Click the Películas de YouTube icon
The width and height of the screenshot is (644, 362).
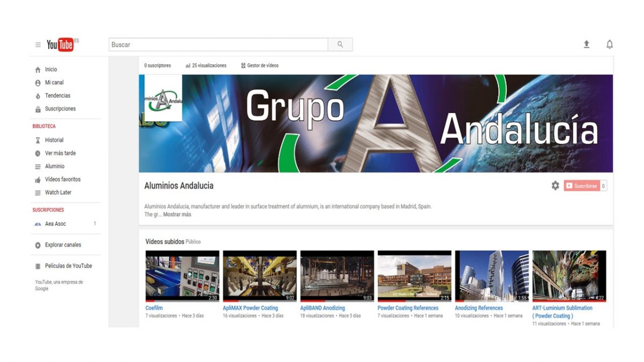tap(38, 266)
